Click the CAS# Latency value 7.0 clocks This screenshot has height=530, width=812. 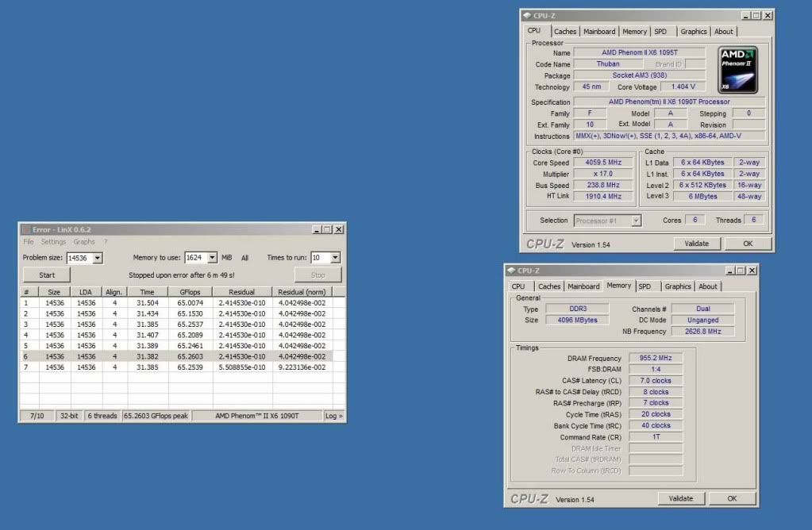click(x=656, y=380)
